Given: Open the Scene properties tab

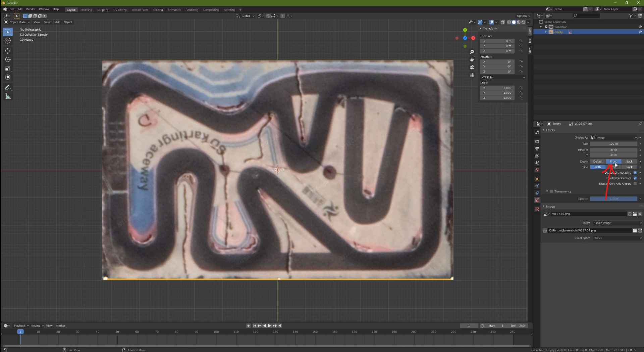Looking at the screenshot, I should pos(537,163).
